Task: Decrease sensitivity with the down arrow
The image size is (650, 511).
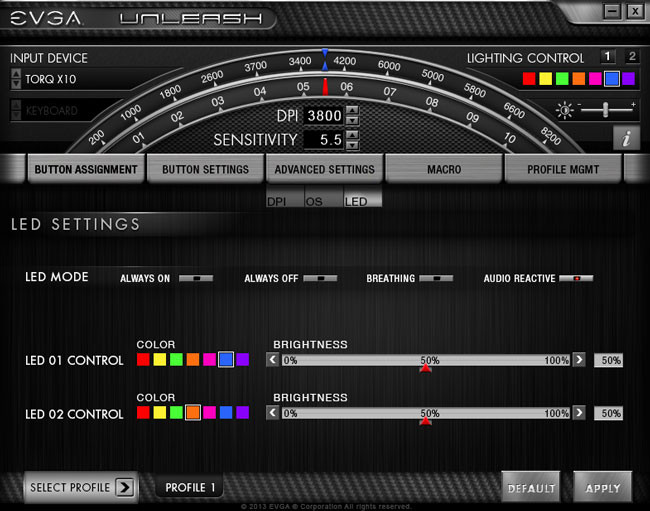Action: pos(352,145)
